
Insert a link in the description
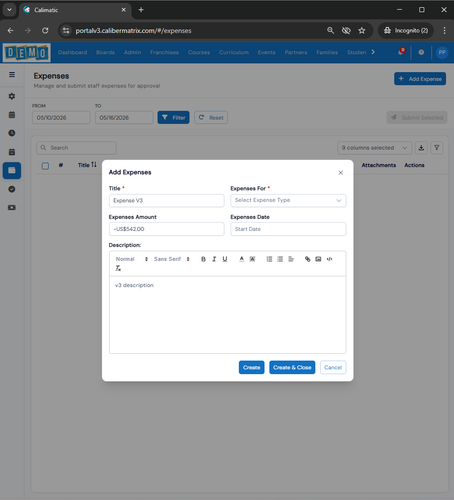[x=308, y=259]
